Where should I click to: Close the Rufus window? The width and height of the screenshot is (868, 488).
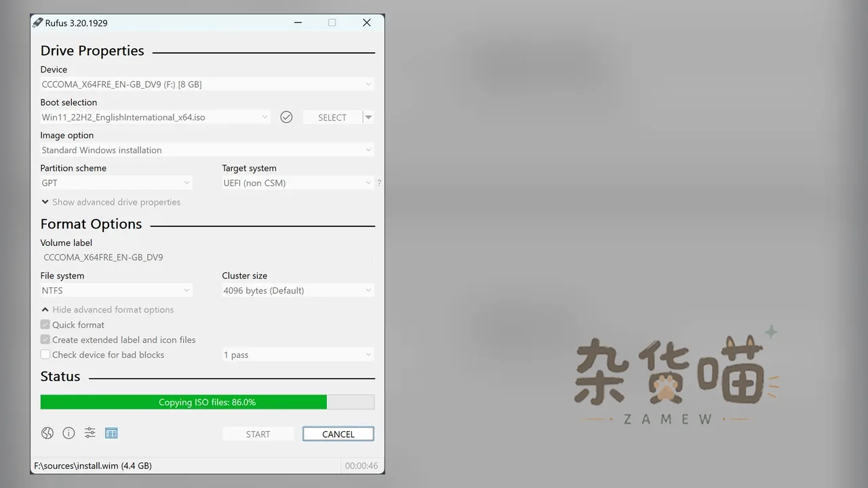(367, 22)
